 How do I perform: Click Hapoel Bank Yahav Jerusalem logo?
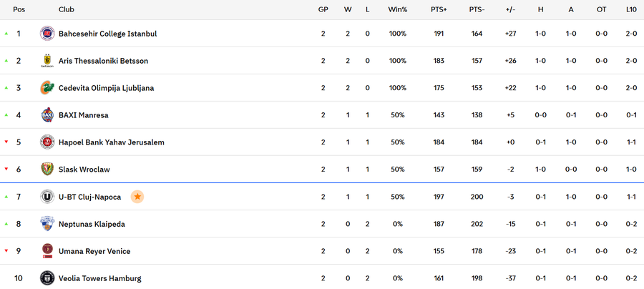[47, 142]
